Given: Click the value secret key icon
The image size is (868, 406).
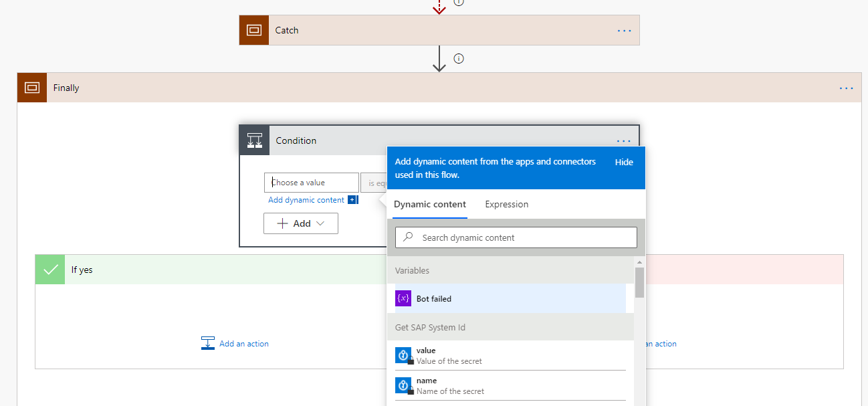Looking at the screenshot, I should tap(403, 354).
